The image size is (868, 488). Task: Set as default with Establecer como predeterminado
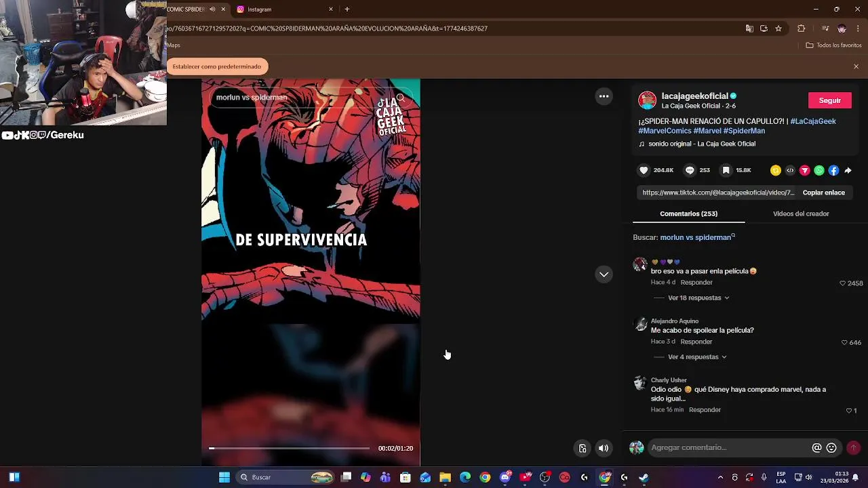pos(217,66)
